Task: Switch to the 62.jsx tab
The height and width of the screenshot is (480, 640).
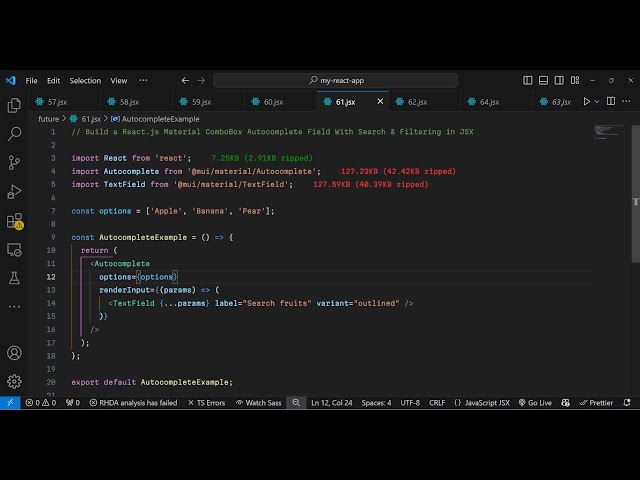Action: (x=417, y=101)
